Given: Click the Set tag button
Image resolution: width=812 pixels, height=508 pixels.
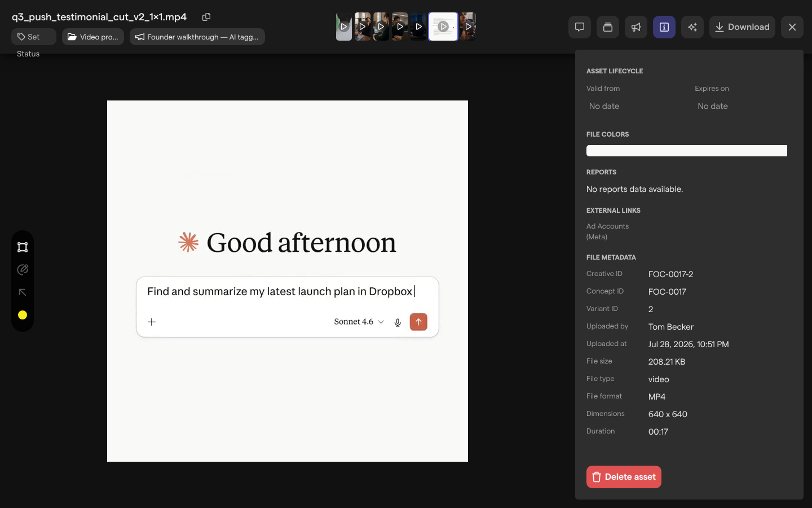Looking at the screenshot, I should pos(34,37).
